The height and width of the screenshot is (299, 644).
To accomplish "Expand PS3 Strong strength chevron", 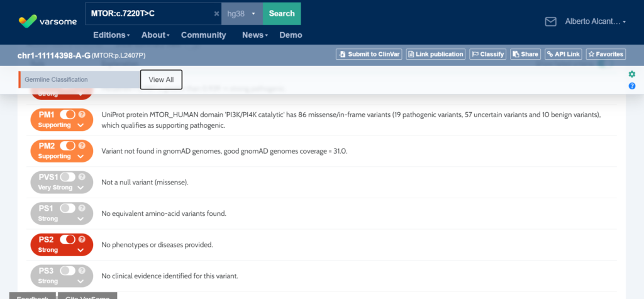I will (x=80, y=281).
